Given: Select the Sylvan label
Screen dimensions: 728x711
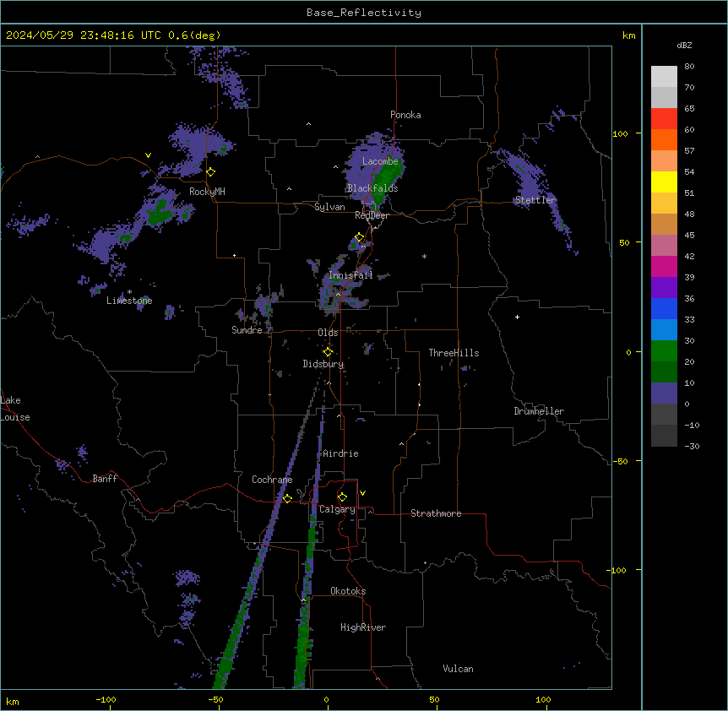Looking at the screenshot, I should (329, 207).
